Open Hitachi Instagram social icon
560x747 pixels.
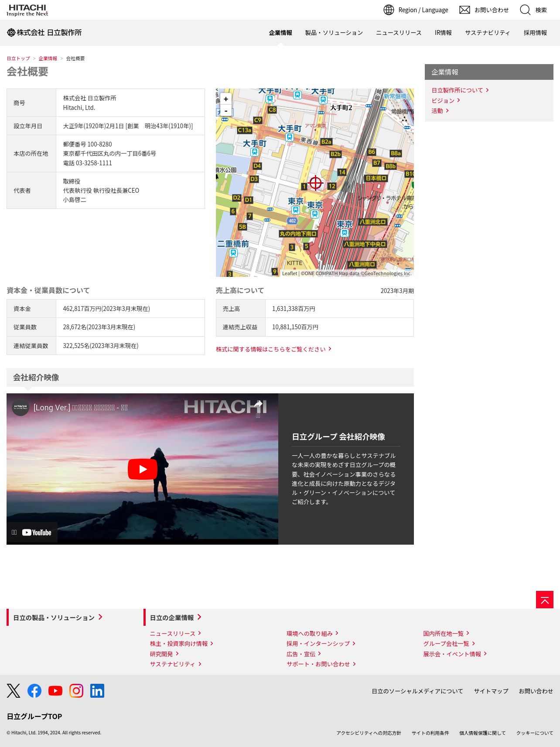pyautogui.click(x=76, y=691)
